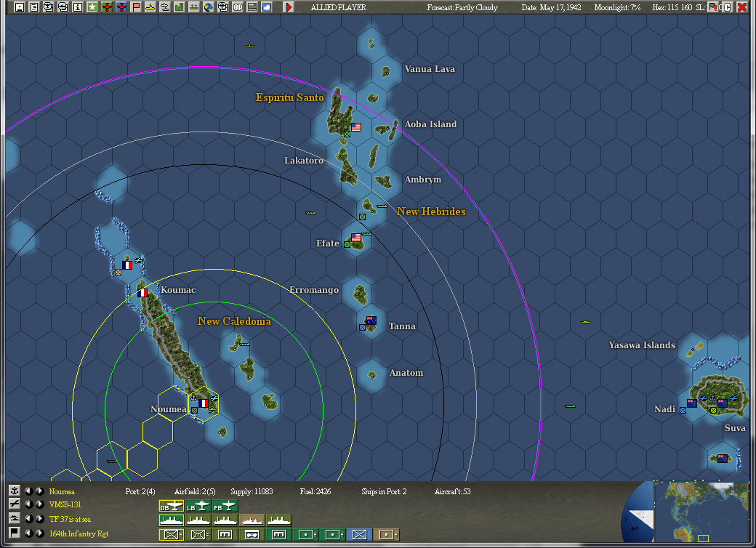The width and height of the screenshot is (756, 548).
Task: Open the VMSB-131 air unit link
Action: [x=65, y=504]
